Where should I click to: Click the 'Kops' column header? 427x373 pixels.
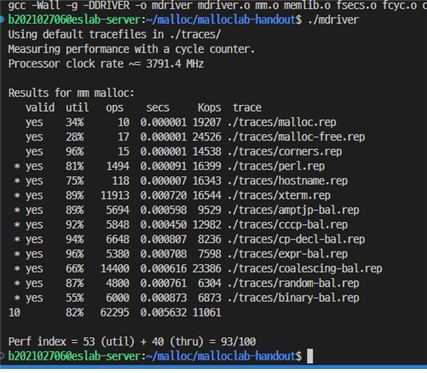tap(209, 108)
